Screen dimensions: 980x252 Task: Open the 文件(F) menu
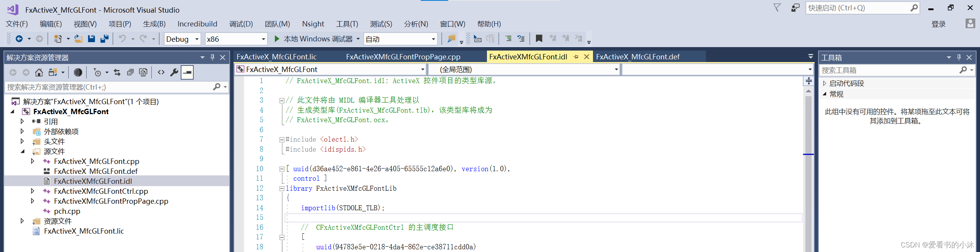tap(17, 24)
